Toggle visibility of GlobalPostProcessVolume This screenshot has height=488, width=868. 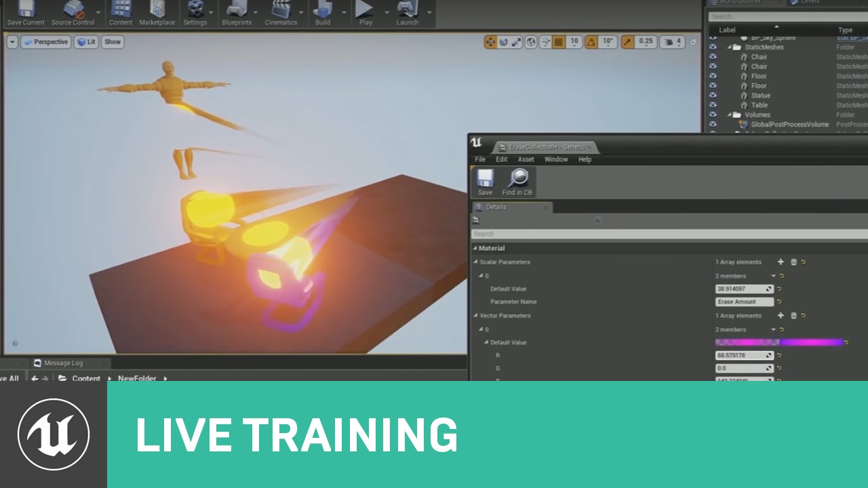point(713,125)
